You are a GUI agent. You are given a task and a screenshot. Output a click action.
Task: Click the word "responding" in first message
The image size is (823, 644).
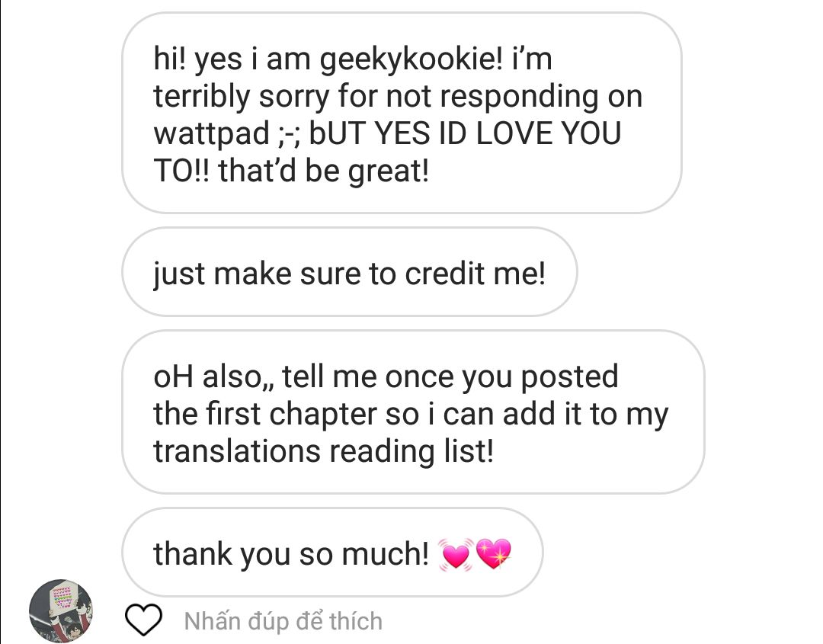click(x=519, y=97)
